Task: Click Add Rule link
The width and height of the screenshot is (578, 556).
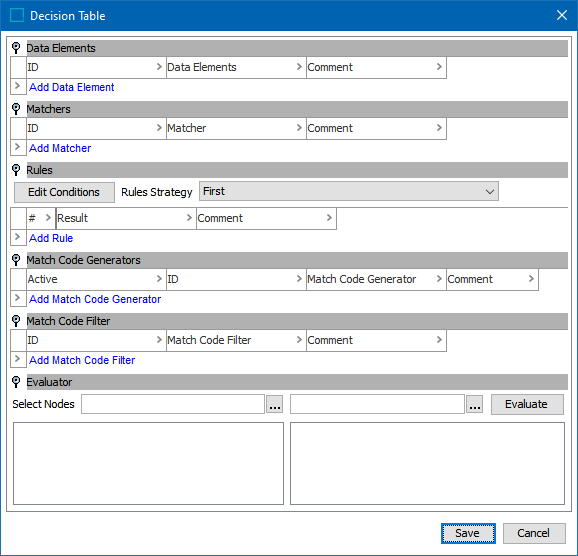Action: (x=51, y=238)
